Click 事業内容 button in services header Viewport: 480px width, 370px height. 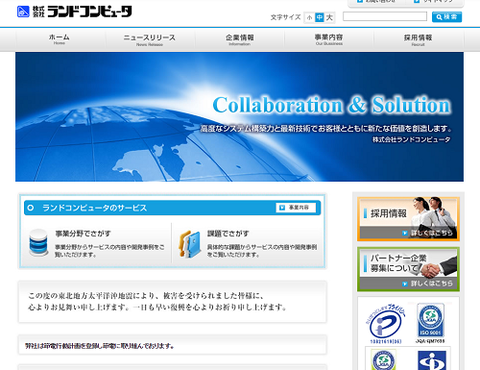[x=296, y=208]
